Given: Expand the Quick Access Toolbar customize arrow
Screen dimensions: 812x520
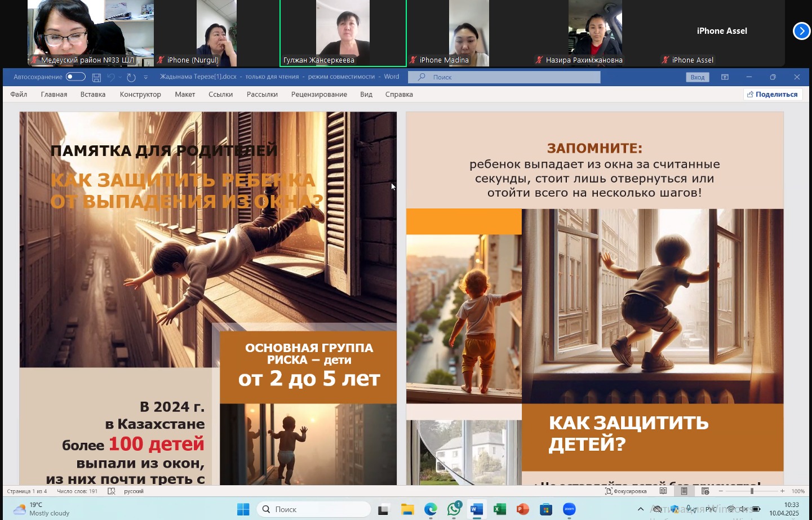Looking at the screenshot, I should coord(146,77).
